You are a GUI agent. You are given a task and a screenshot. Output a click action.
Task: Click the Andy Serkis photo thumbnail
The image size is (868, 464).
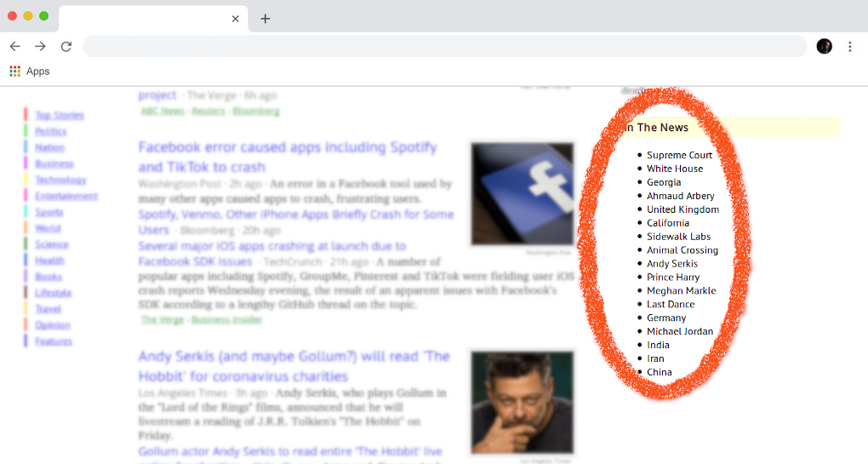[x=522, y=402]
